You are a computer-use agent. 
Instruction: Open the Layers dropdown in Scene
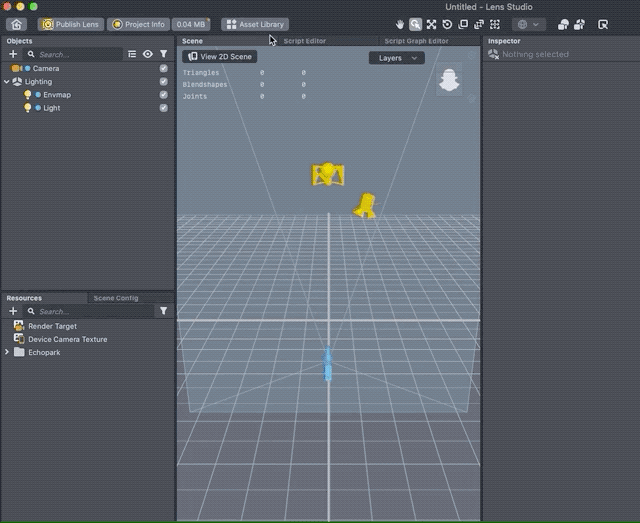point(396,58)
